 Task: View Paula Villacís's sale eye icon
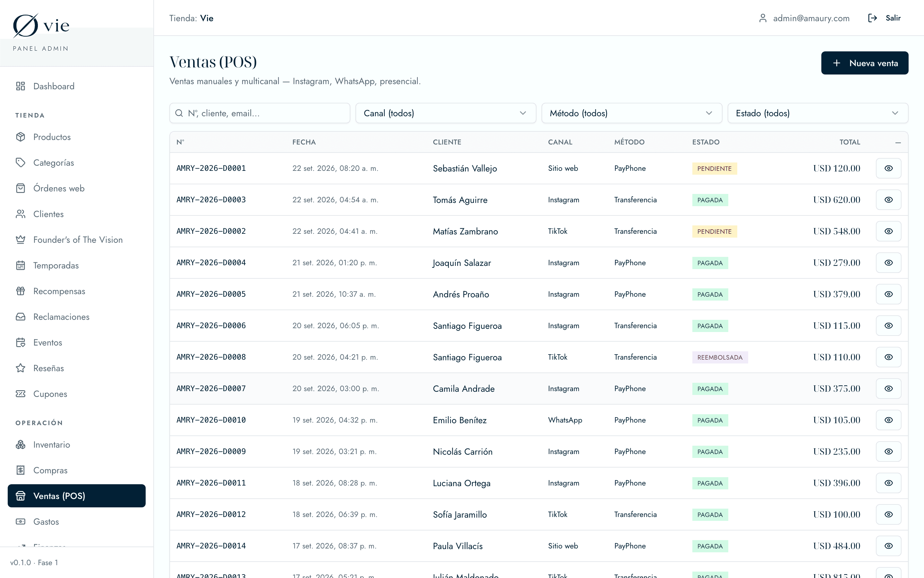[x=888, y=546]
